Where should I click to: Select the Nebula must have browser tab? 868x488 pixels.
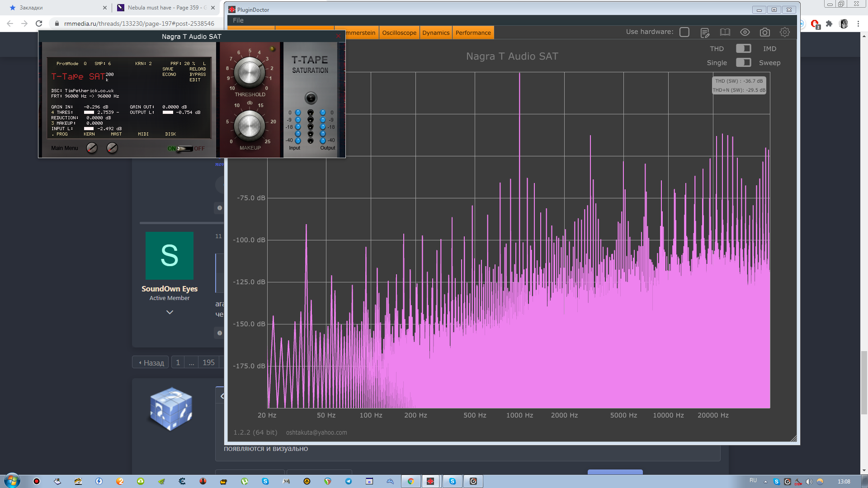click(165, 8)
